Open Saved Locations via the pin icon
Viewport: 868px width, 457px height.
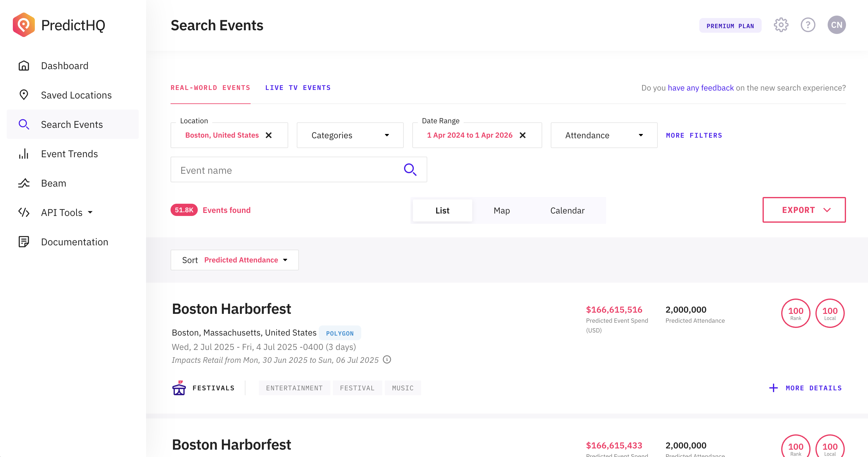point(24,95)
